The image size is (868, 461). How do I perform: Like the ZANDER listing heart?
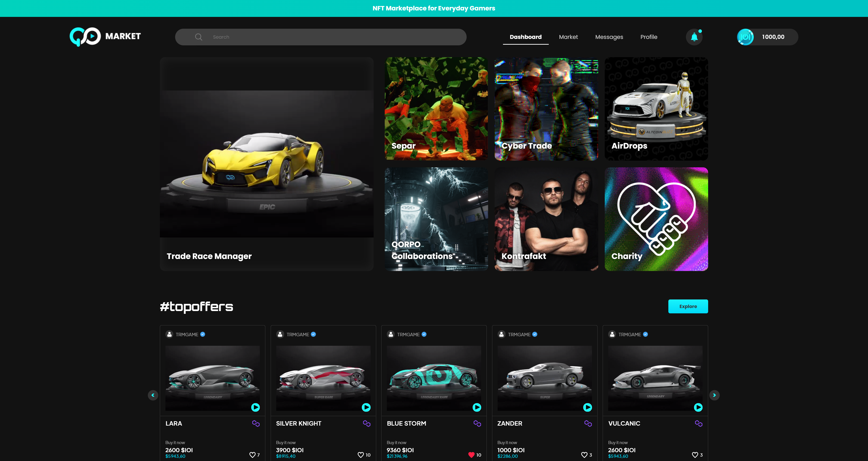pos(584,455)
